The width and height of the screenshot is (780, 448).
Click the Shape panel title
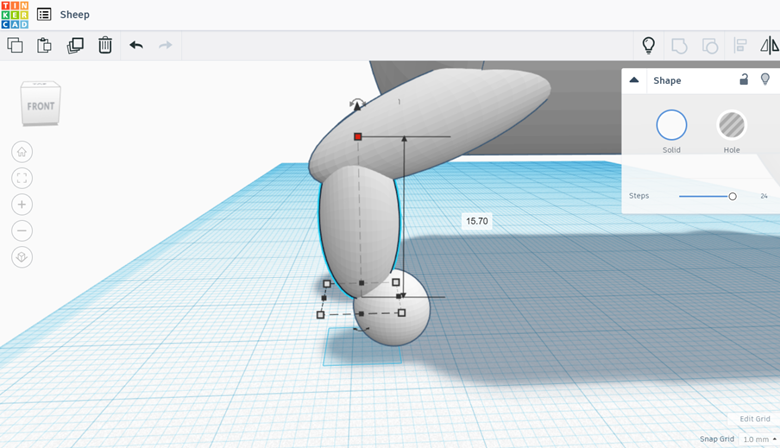(x=667, y=81)
